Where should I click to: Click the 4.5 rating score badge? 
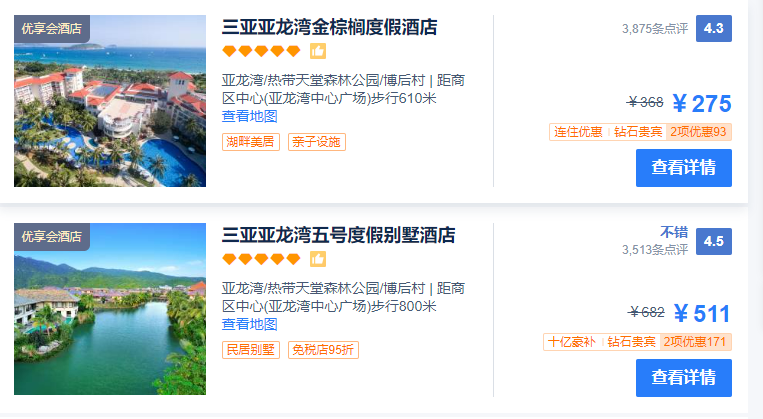coord(713,241)
